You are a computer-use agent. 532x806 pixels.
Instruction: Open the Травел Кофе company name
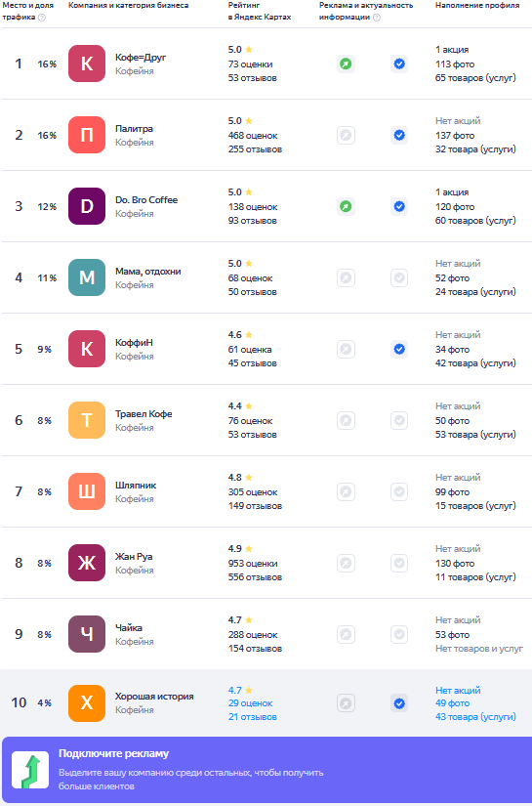tap(143, 414)
